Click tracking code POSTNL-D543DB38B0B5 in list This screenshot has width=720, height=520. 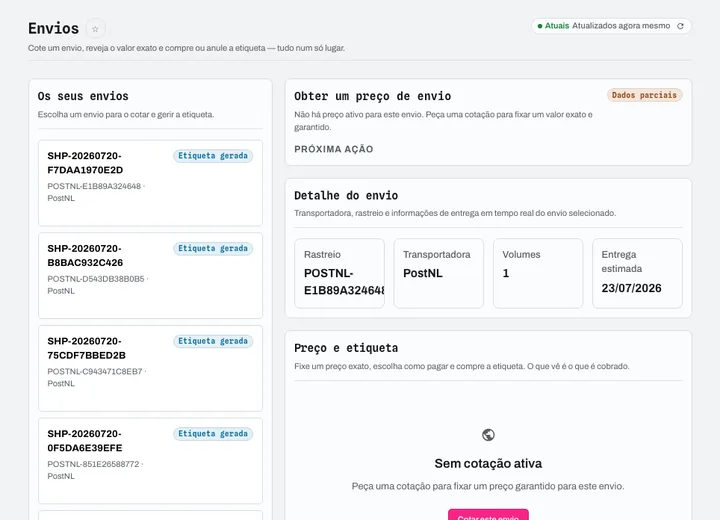[96, 279]
